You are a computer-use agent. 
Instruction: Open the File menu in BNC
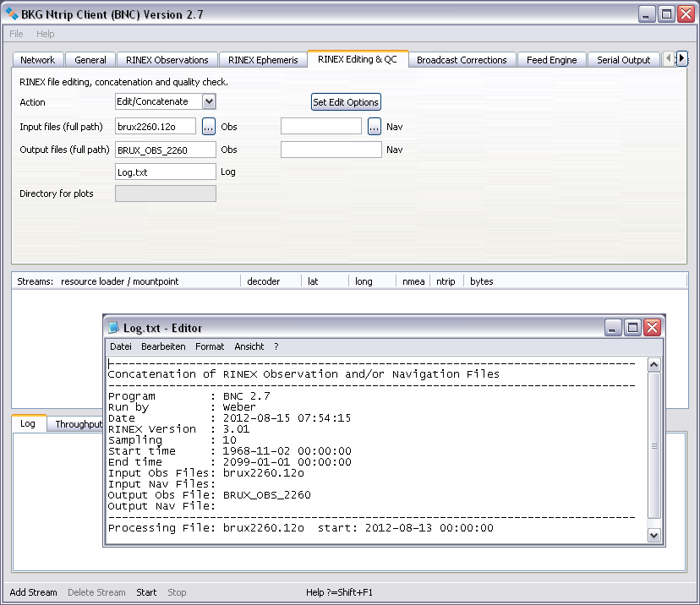point(17,34)
